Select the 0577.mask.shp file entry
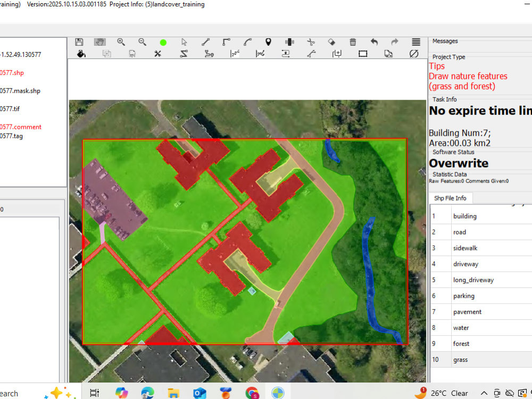The image size is (532, 399). (x=20, y=91)
